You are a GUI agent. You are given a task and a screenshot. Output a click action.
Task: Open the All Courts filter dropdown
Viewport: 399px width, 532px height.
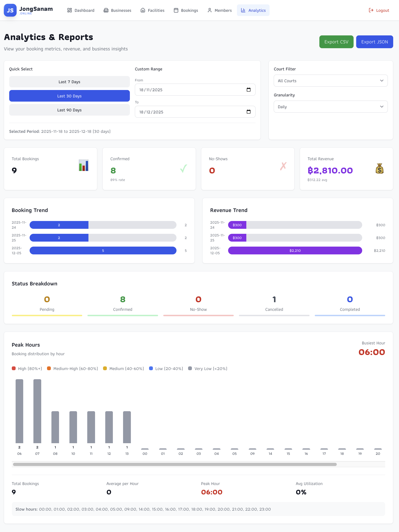tap(330, 81)
